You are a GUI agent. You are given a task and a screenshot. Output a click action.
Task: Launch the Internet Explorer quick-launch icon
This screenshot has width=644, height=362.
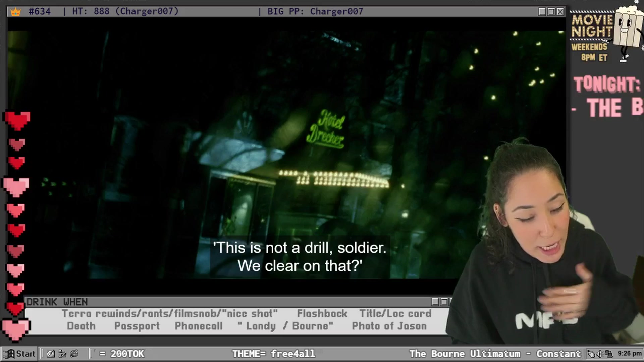click(74, 354)
